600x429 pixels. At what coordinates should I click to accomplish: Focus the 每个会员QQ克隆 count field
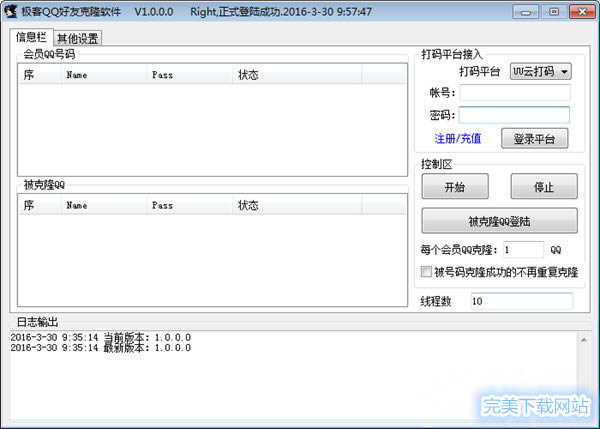(x=523, y=250)
